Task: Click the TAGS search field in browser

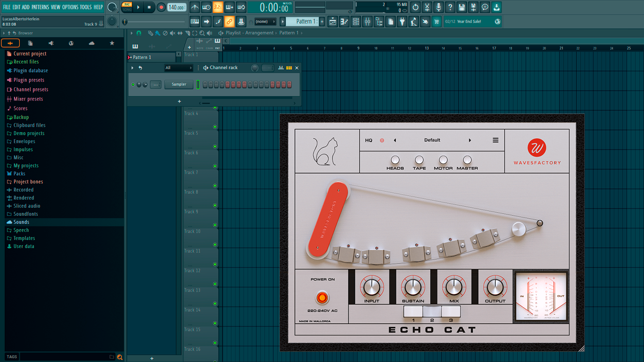Action: [64, 357]
